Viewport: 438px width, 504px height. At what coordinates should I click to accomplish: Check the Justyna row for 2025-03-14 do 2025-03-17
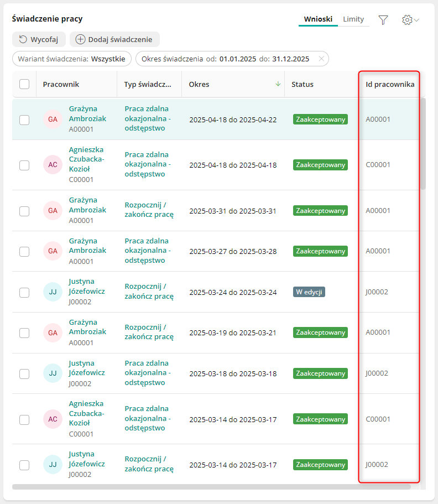[x=24, y=465]
